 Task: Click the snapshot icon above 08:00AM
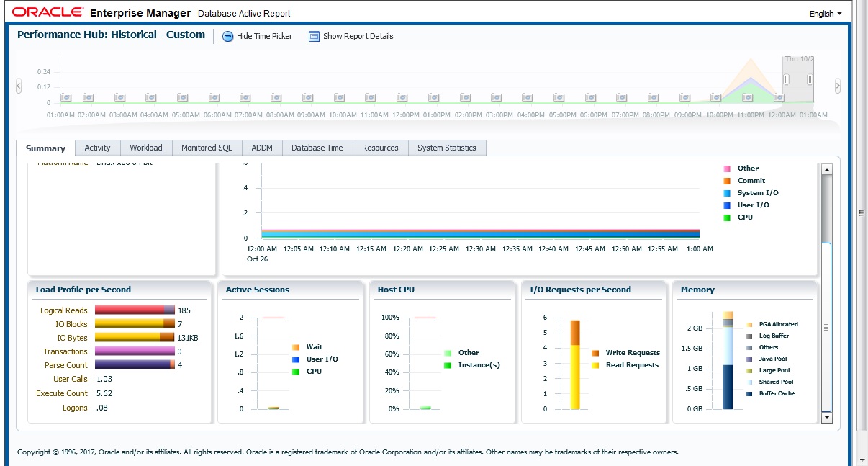[x=276, y=97]
